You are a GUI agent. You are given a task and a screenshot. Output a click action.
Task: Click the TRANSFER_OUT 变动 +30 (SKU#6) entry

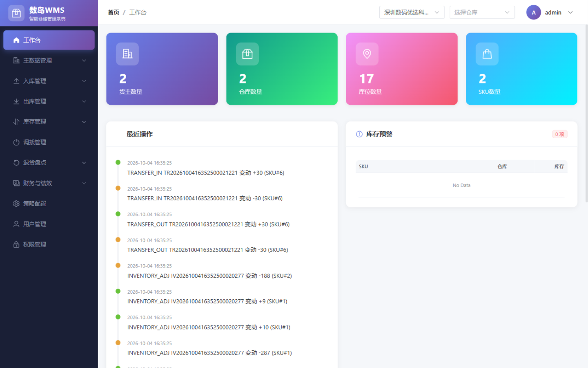coord(208,224)
